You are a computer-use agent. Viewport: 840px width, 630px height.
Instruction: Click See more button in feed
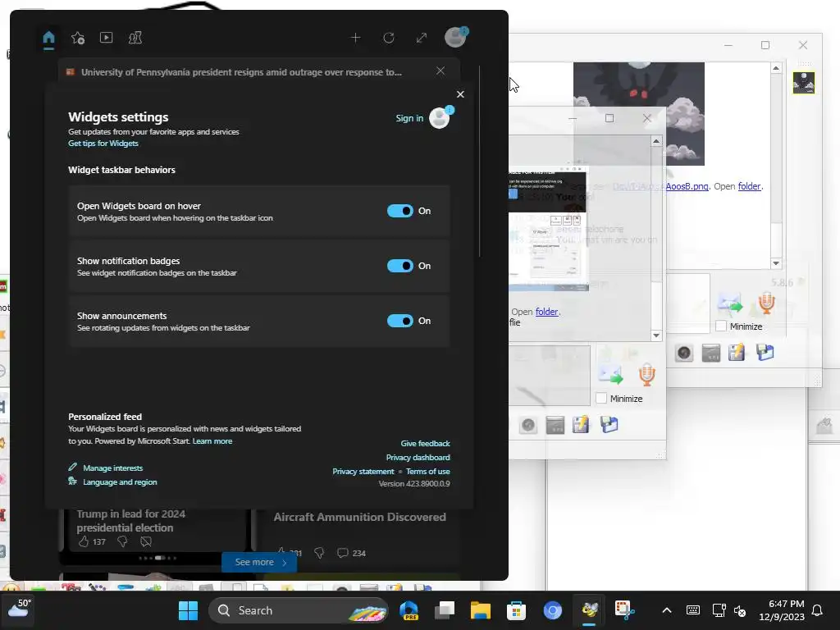coord(259,562)
